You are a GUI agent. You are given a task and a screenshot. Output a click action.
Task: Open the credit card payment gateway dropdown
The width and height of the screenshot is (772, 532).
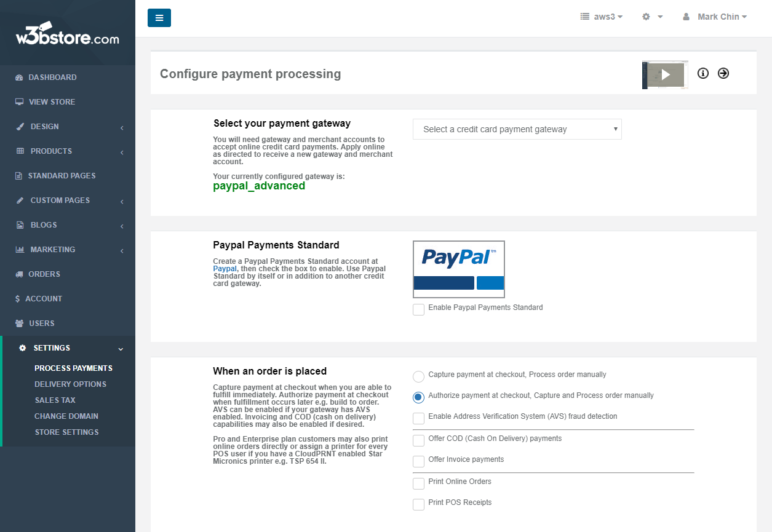517,129
